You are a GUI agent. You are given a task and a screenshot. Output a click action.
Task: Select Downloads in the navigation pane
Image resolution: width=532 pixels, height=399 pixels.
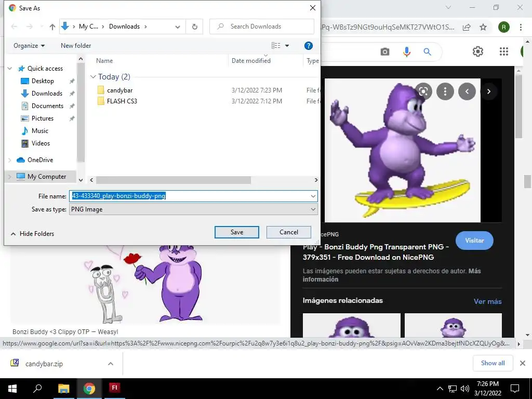(47, 94)
